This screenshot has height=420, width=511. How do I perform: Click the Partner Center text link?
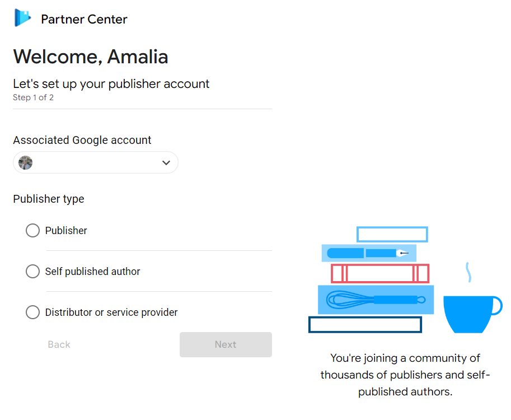[84, 18]
